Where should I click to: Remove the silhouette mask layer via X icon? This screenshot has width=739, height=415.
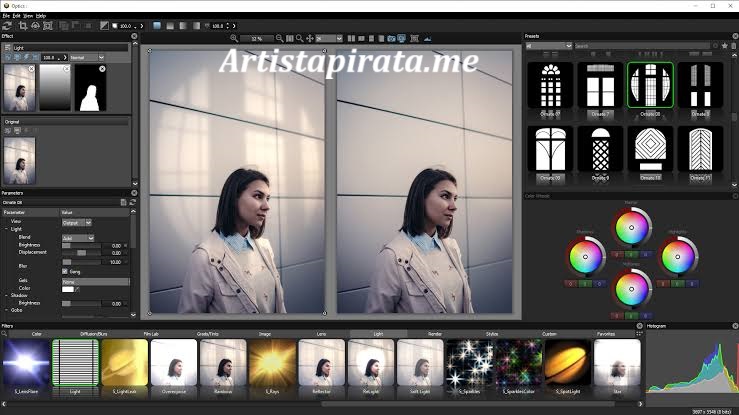pyautogui.click(x=102, y=69)
